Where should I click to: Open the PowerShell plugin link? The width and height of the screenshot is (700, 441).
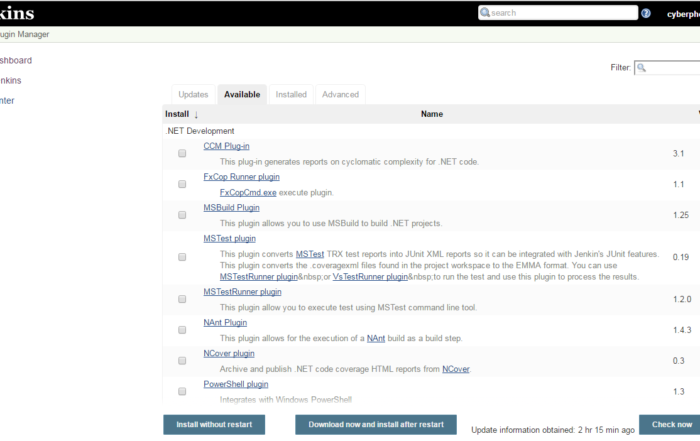coord(236,384)
